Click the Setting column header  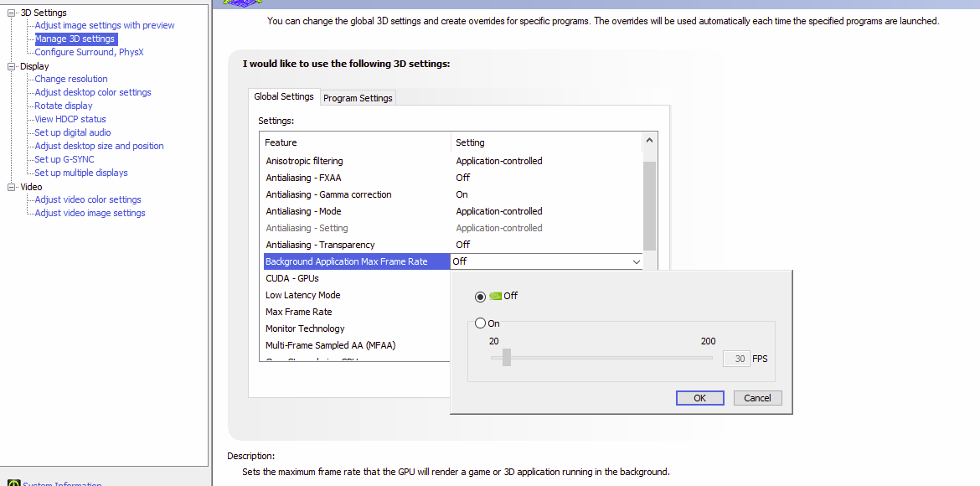[547, 142]
